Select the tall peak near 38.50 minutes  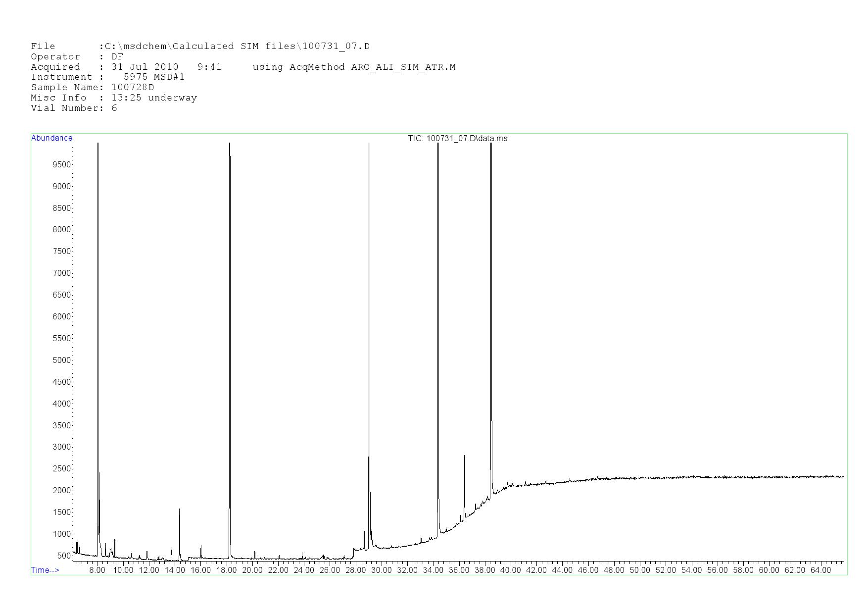(x=491, y=297)
